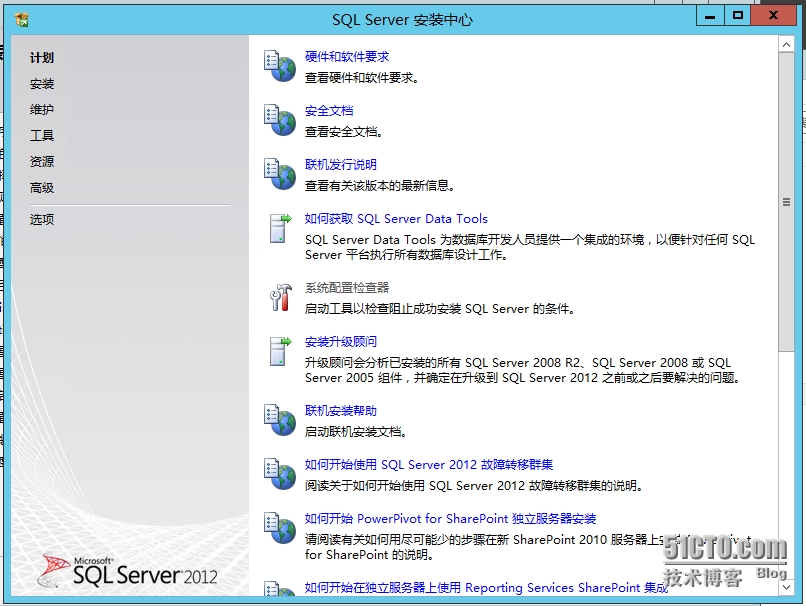806x606 pixels.
Task: Click the 联机安装帮助 icon
Action: pos(279,419)
